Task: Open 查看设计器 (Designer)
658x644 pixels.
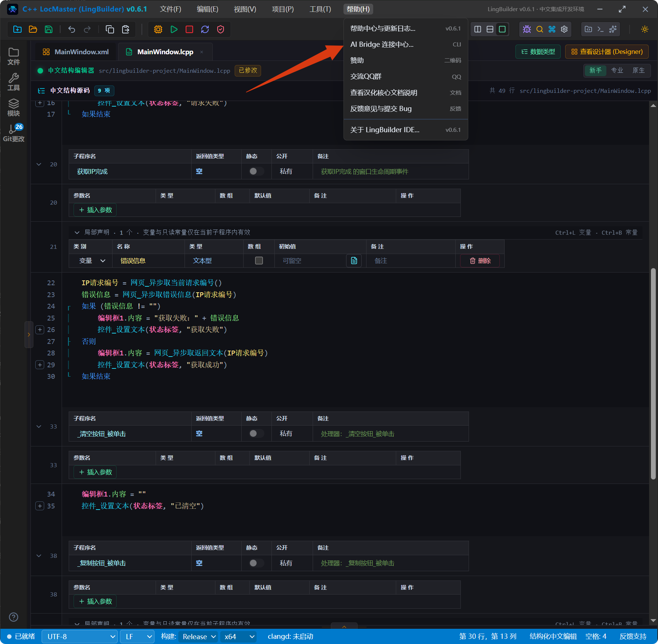Action: (x=607, y=52)
